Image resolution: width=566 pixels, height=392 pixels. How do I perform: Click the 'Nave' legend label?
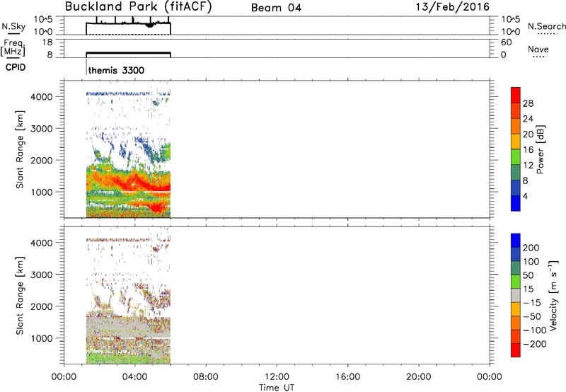(x=538, y=49)
